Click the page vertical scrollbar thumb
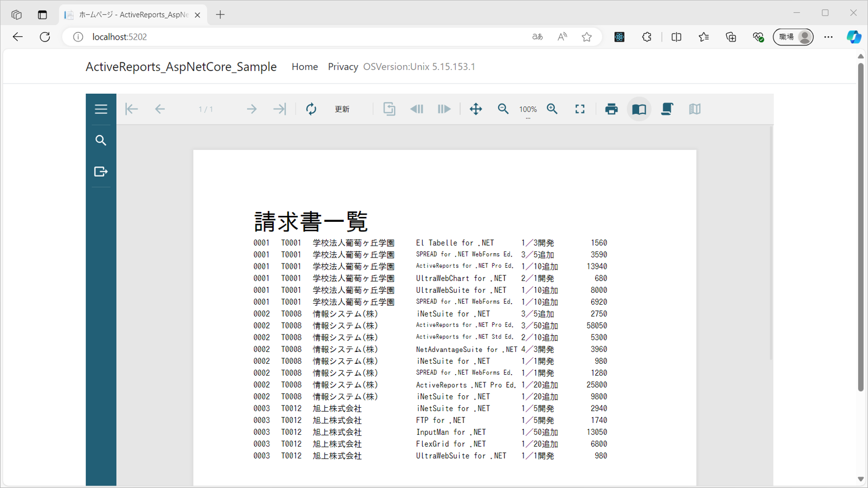Screen dimensions: 868x488 click(861, 227)
